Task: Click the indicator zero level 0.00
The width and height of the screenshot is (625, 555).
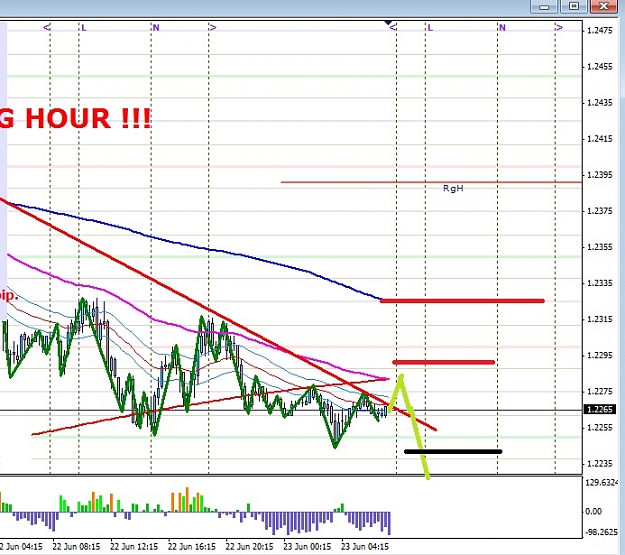Action: [x=593, y=511]
